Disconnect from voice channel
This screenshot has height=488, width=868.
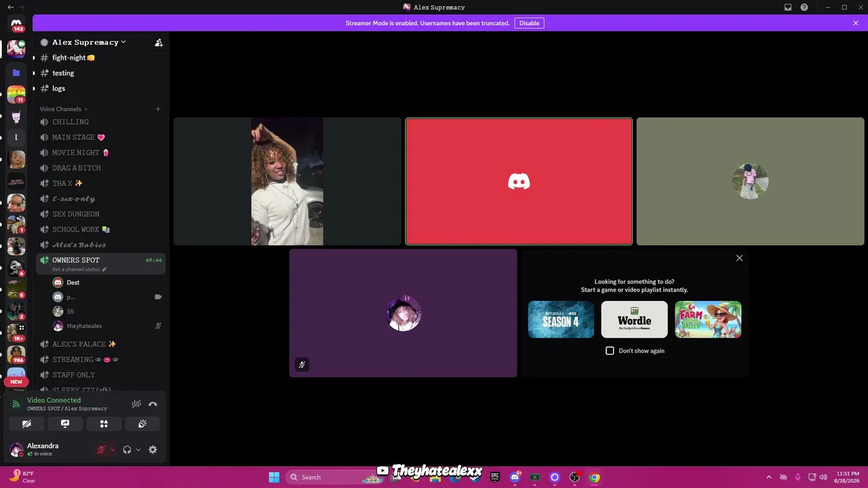[153, 404]
